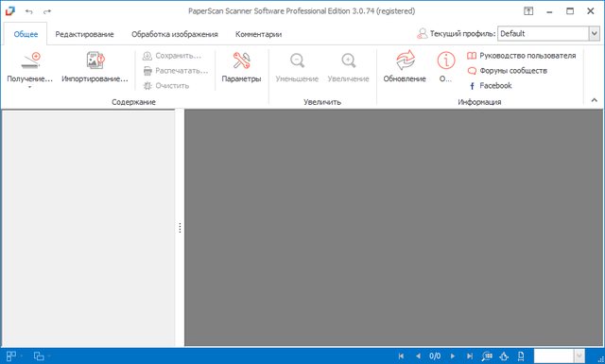Open Форумы сообществ community forums
The height and width of the screenshot is (364, 605).
(x=507, y=71)
